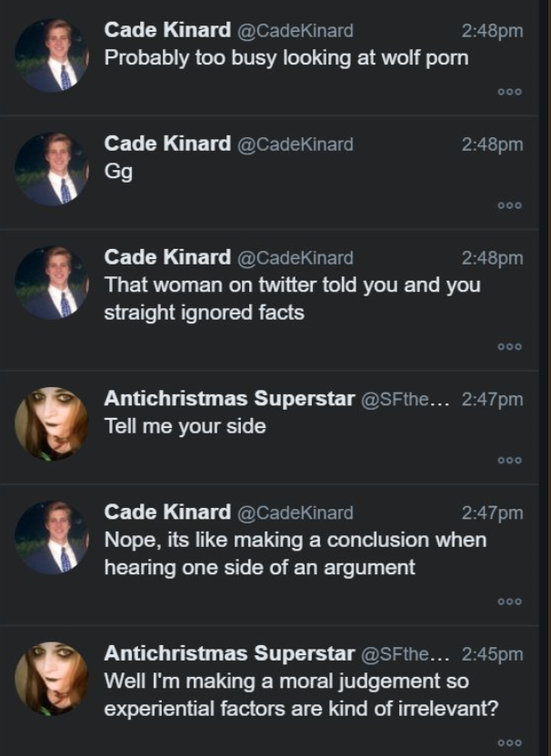Click Antichristmas Superstar avatar on 'Tell me your side'
The height and width of the screenshot is (756, 551).
click(x=52, y=423)
